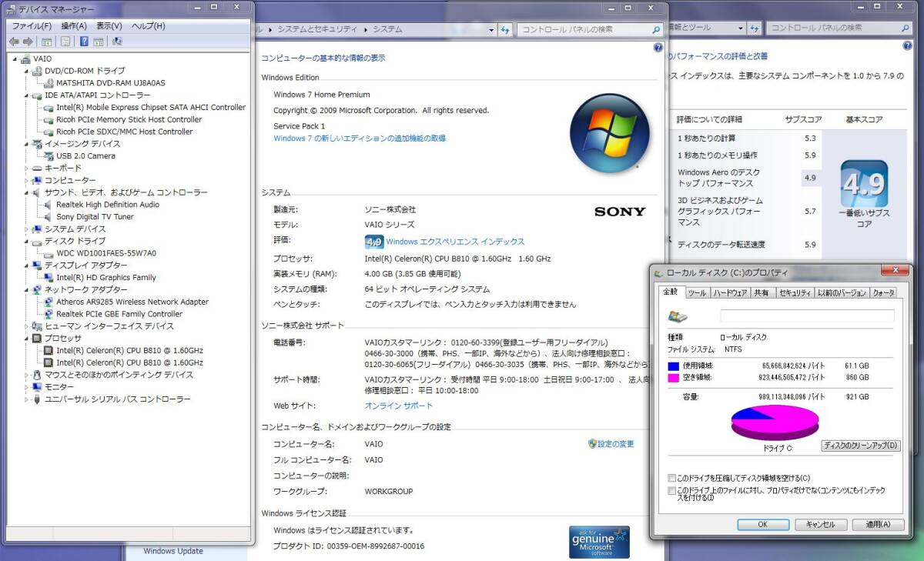The width and height of the screenshot is (924, 561).
Task: Click the volume label field in C: Properties
Action: pos(807,316)
